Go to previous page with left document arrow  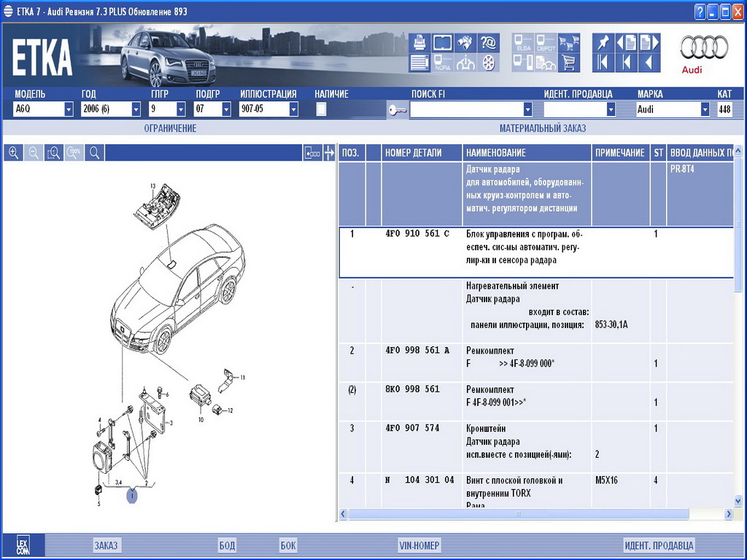pyautogui.click(x=626, y=43)
